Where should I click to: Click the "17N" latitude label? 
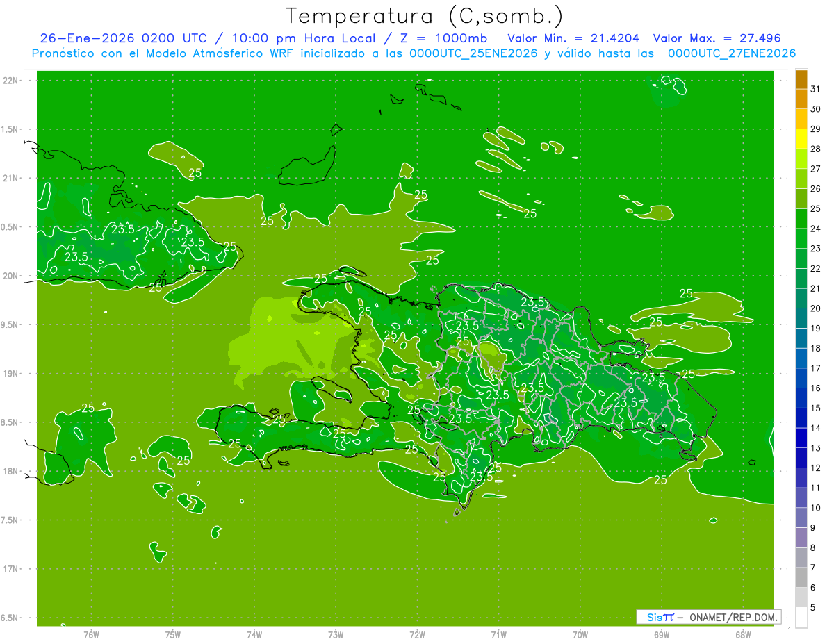[11, 569]
